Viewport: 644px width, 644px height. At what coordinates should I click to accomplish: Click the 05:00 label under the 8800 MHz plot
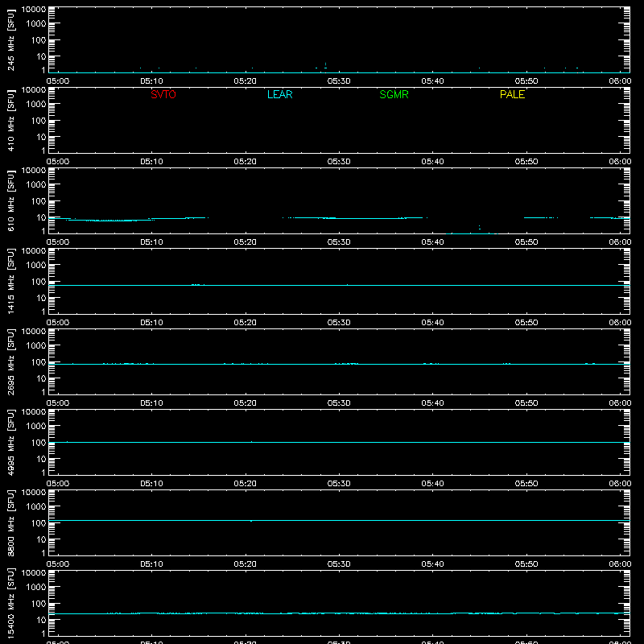coord(58,564)
